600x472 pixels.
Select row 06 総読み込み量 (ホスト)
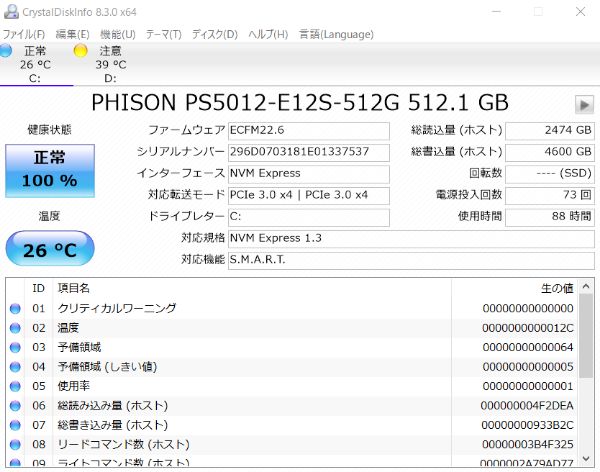[292, 406]
